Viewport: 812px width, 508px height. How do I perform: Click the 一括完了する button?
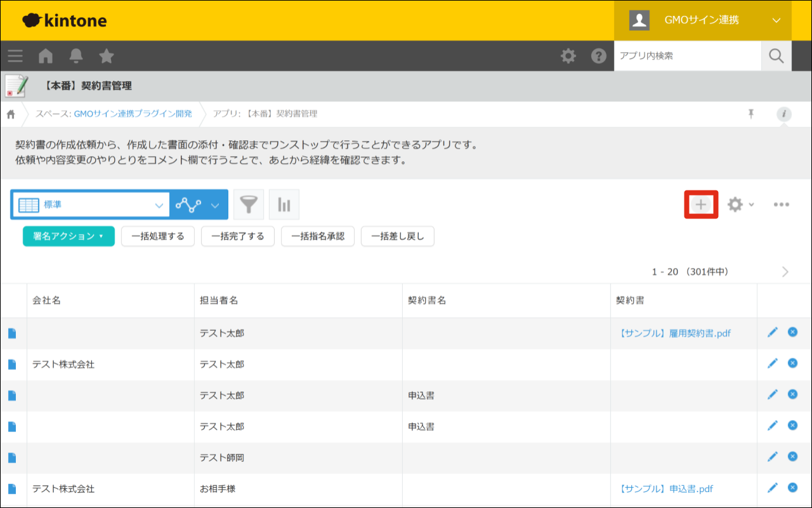click(238, 236)
